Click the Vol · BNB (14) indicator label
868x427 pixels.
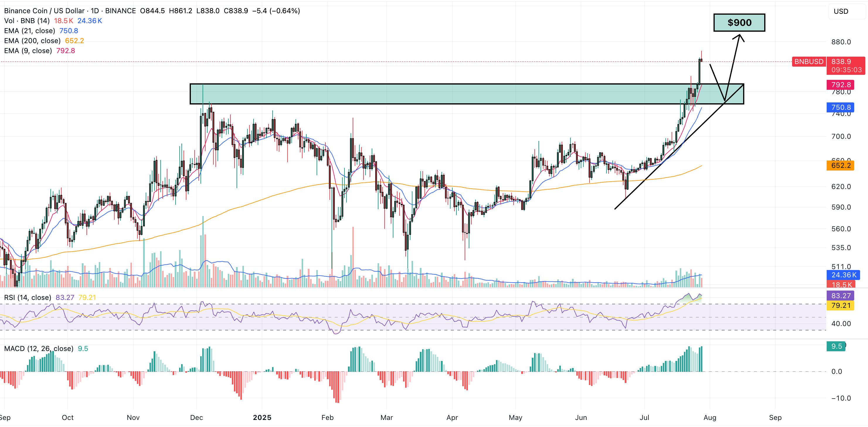(27, 21)
